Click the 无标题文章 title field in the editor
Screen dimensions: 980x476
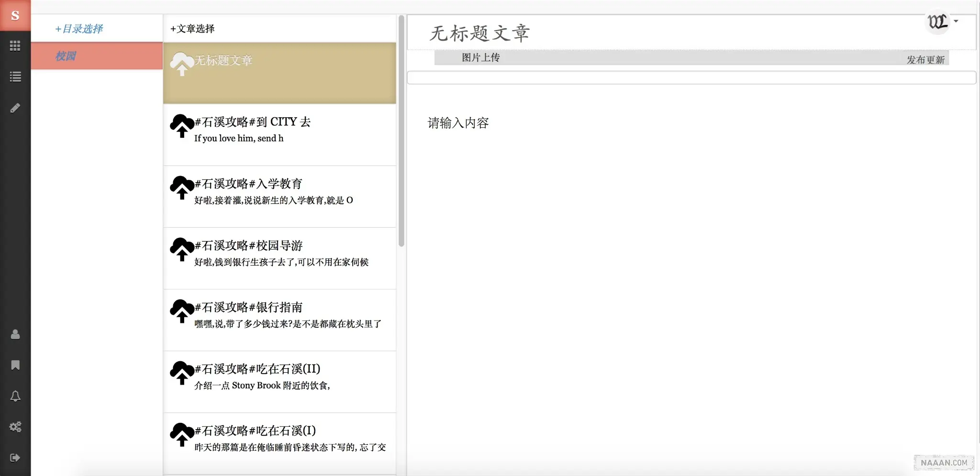pyautogui.click(x=479, y=33)
